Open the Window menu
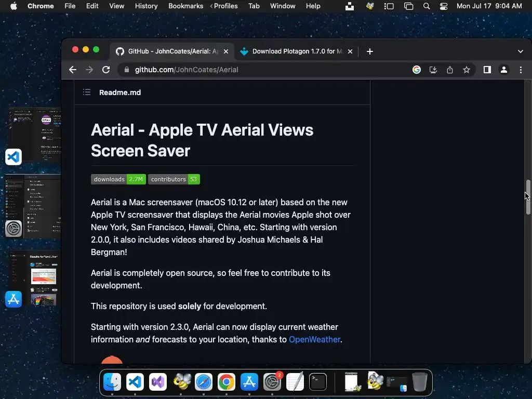Viewport: 532px width, 399px height. pyautogui.click(x=283, y=6)
